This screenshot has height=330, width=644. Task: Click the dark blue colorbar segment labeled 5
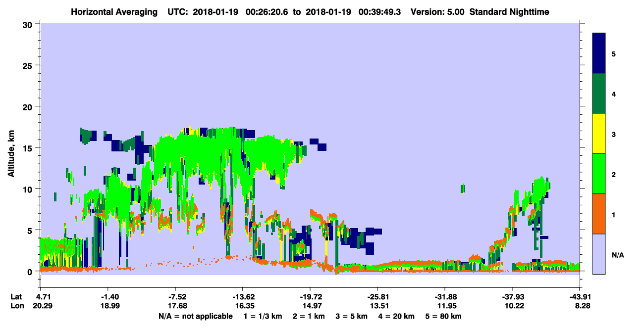tap(599, 53)
